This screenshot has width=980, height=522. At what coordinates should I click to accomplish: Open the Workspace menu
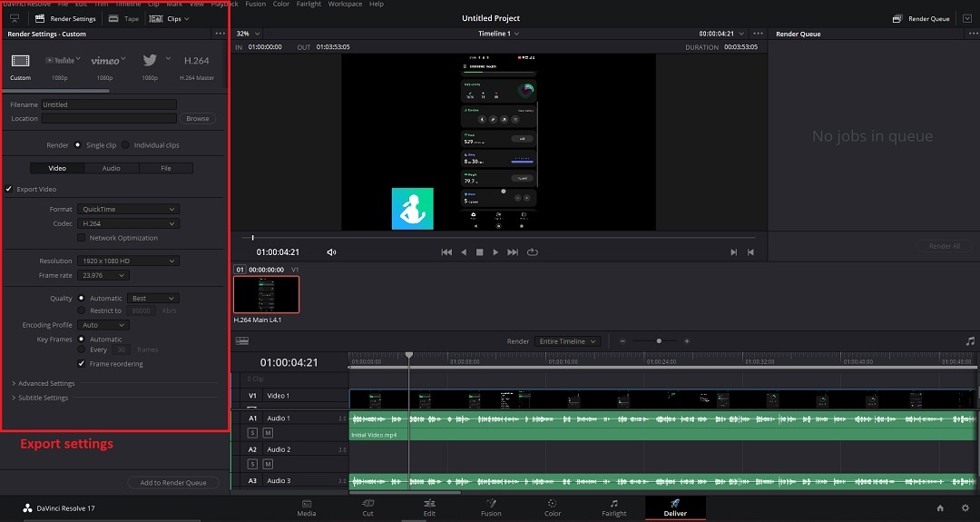click(x=345, y=4)
